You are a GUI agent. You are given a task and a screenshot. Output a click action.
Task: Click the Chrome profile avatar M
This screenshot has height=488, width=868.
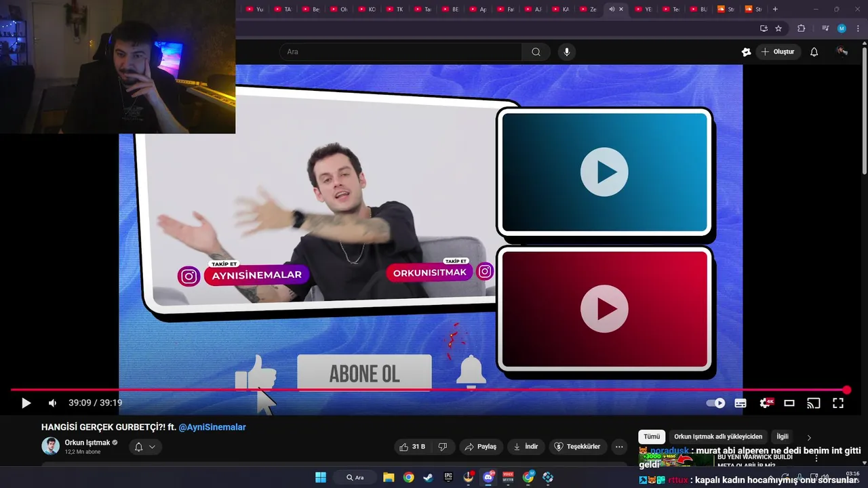coord(842,28)
